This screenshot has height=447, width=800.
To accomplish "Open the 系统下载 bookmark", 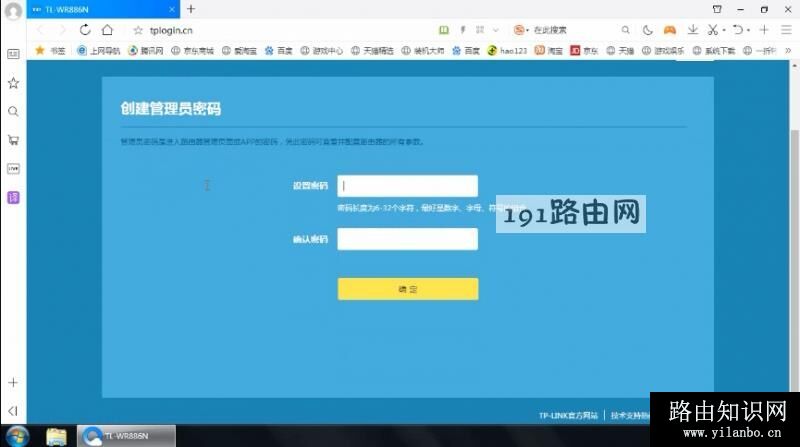I will 714,51.
